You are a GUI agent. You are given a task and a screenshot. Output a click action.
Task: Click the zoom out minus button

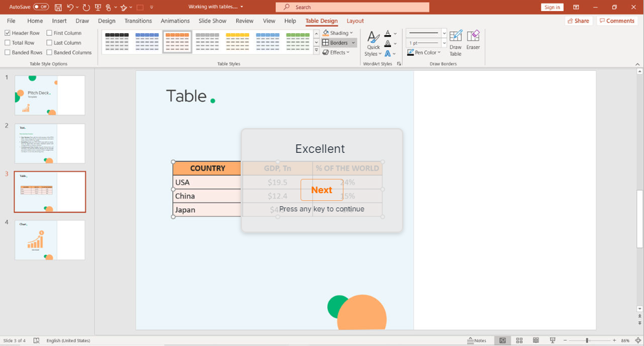click(565, 340)
